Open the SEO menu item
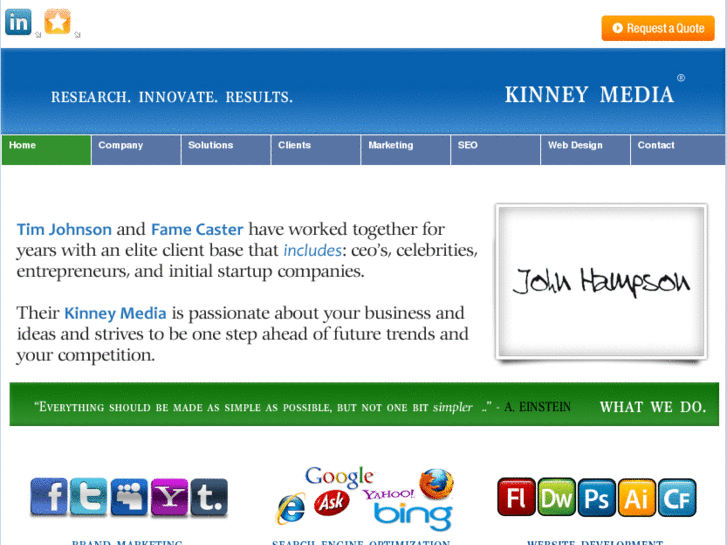The image size is (727, 545). click(496, 150)
